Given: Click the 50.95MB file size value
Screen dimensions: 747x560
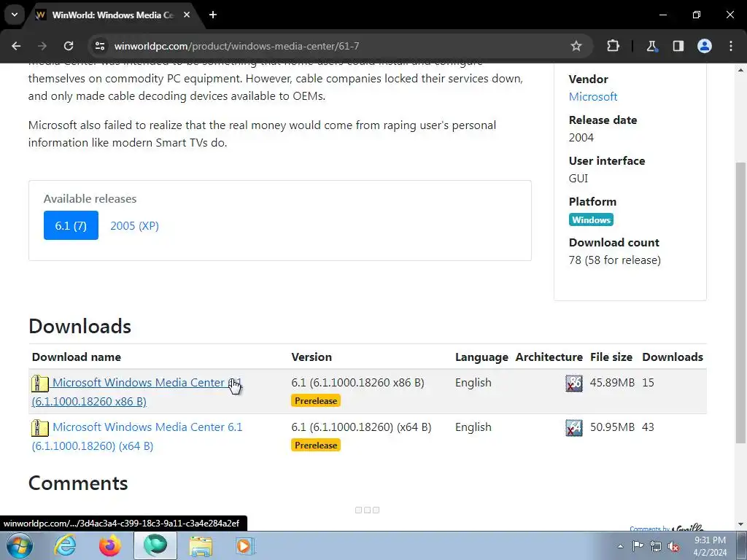Looking at the screenshot, I should click(612, 427).
